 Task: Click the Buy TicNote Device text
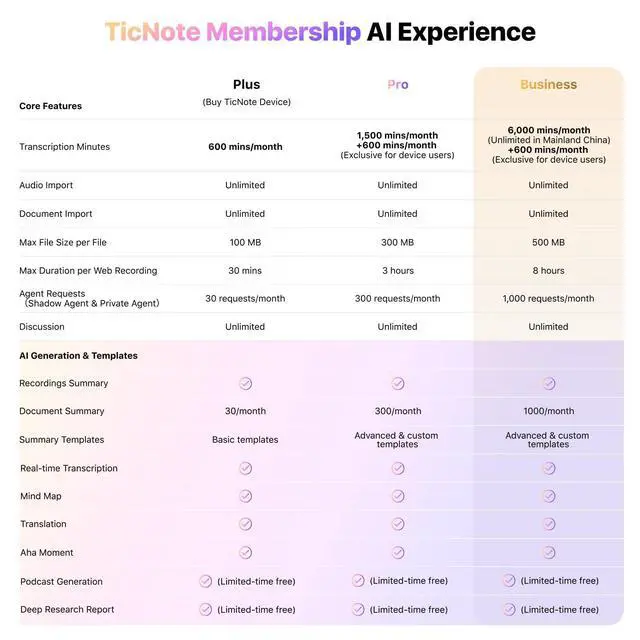pyautogui.click(x=247, y=102)
